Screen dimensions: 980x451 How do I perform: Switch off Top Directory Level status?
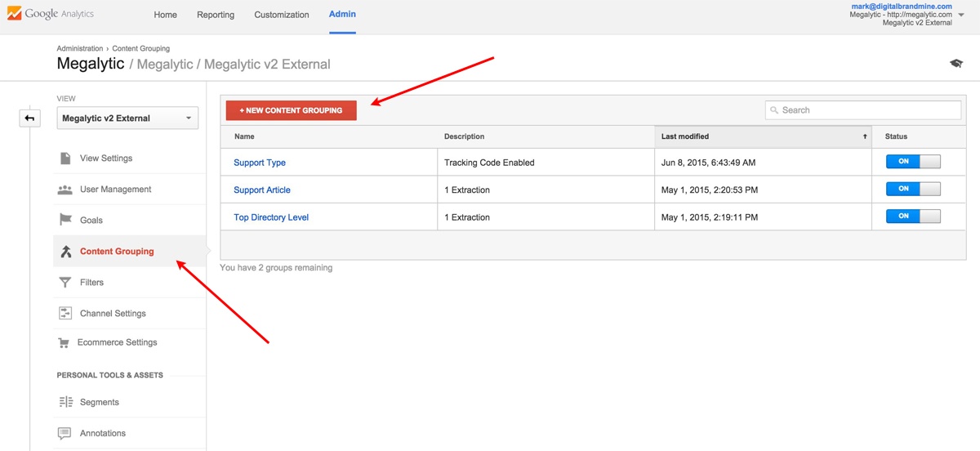coord(913,217)
